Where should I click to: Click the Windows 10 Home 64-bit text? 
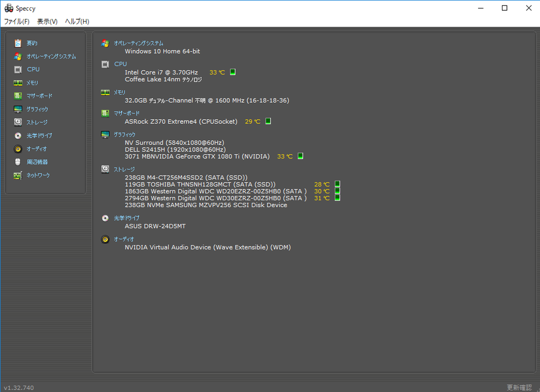(162, 51)
